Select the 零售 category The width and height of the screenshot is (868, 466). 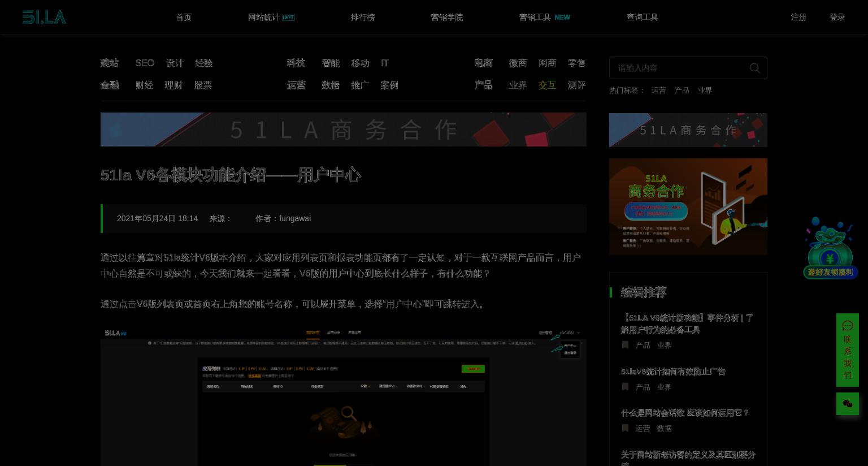point(576,63)
